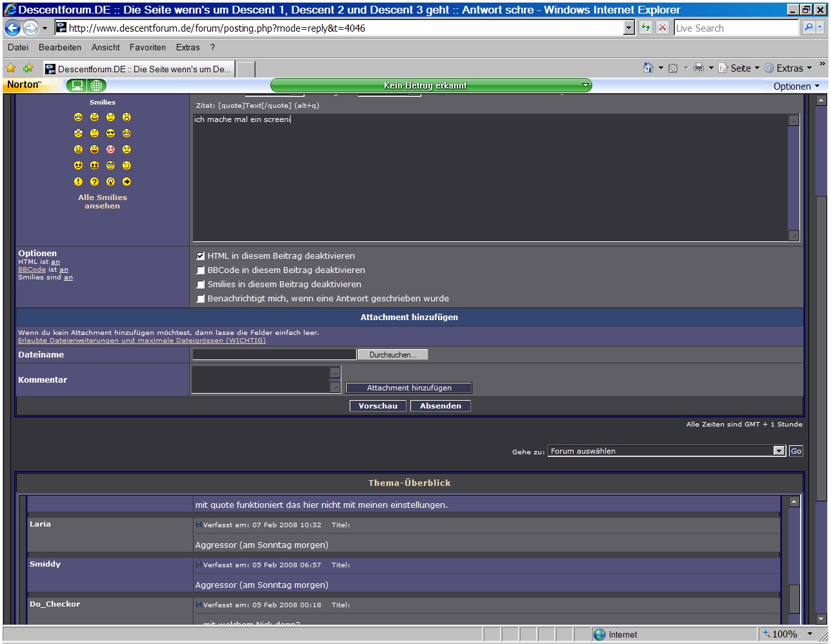831x644 pixels.
Task: Open the Favoriten menu
Action: click(147, 47)
